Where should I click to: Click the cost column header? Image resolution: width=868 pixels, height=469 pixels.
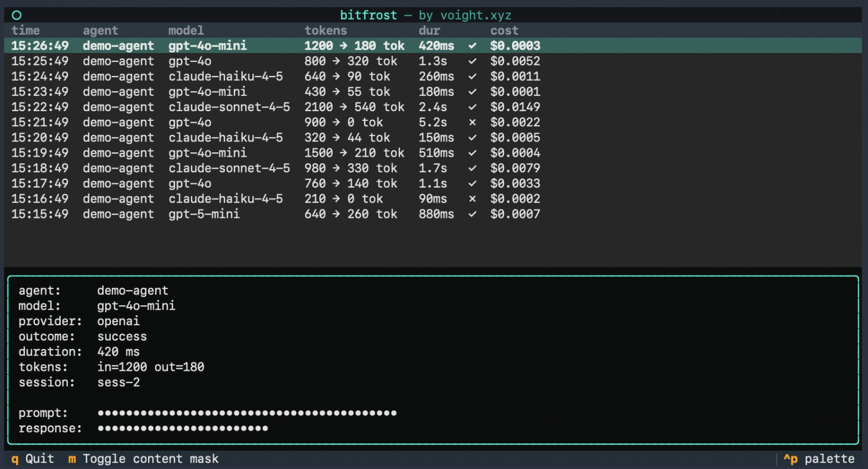click(x=505, y=30)
